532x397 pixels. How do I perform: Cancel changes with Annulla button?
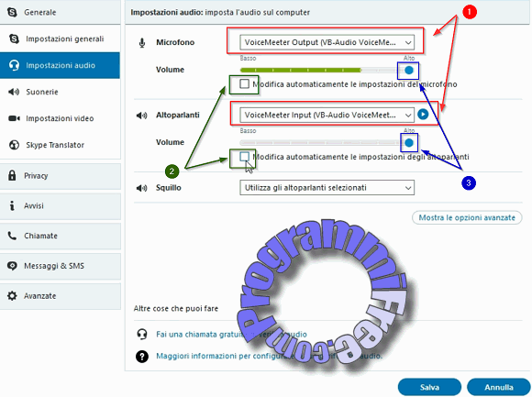pyautogui.click(x=499, y=387)
